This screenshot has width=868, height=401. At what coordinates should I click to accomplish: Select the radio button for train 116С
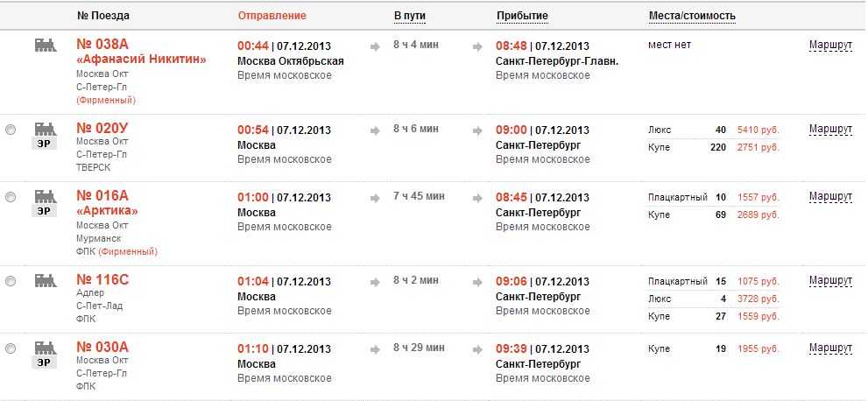coord(11,281)
